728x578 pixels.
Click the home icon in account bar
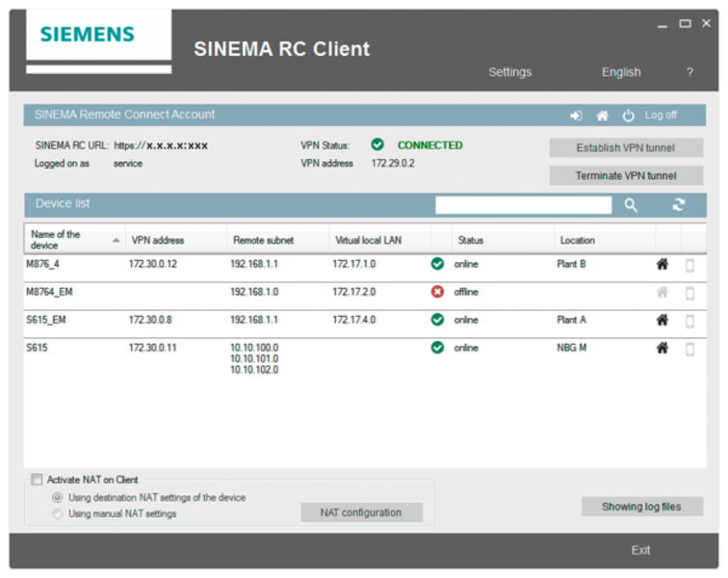click(x=602, y=116)
